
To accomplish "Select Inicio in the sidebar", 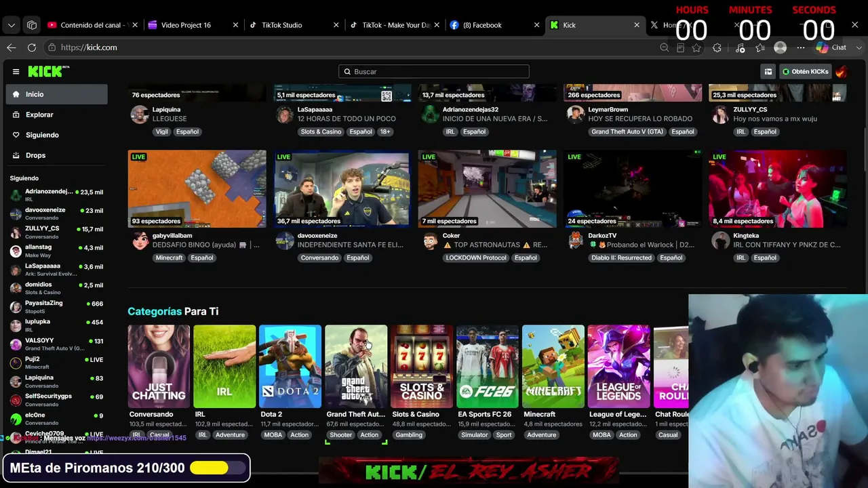I will coord(56,94).
